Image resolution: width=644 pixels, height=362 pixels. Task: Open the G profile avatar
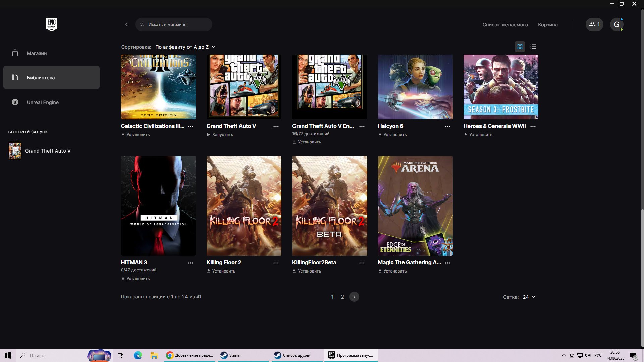pyautogui.click(x=616, y=24)
